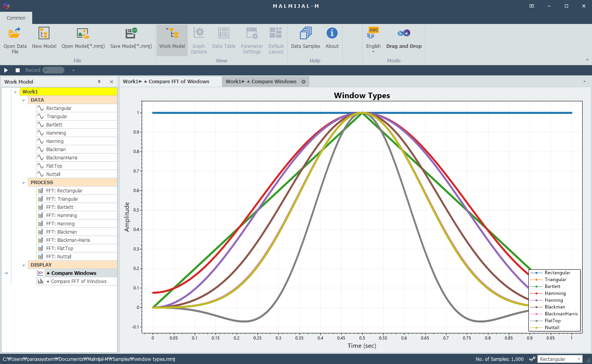This screenshot has height=364, width=592.
Task: Click Compare FFT of Windows bar chart icon
Action: (x=40, y=281)
